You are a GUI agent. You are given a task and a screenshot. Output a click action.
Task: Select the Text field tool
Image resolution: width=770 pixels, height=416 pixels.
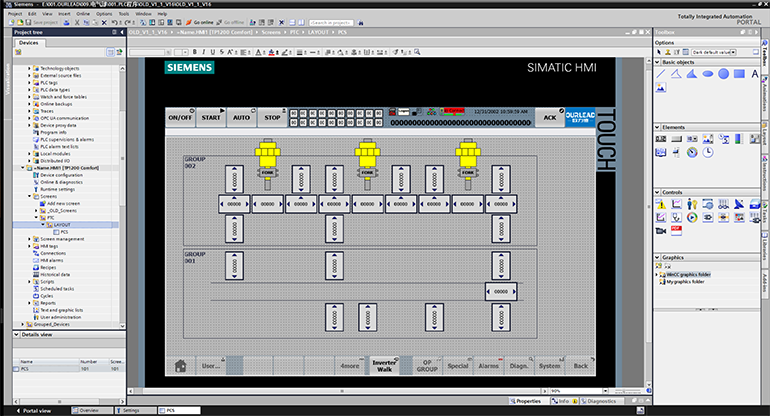pyautogui.click(x=755, y=74)
